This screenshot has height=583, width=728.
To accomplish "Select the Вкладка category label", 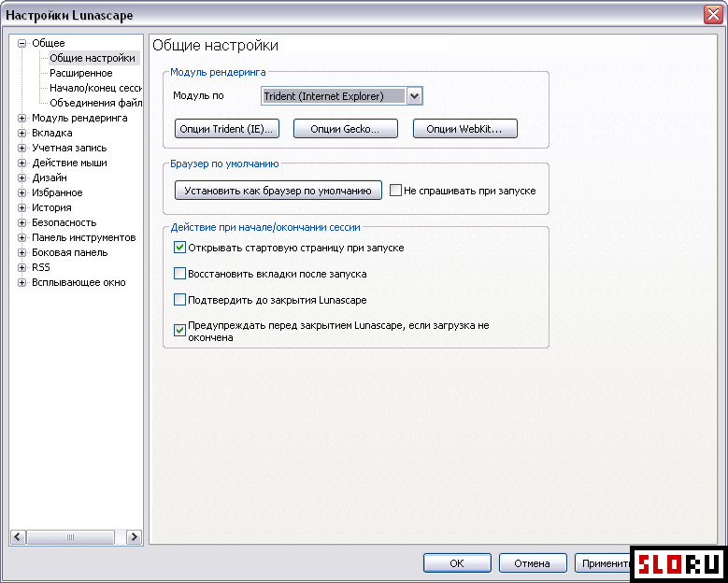I will [x=52, y=133].
